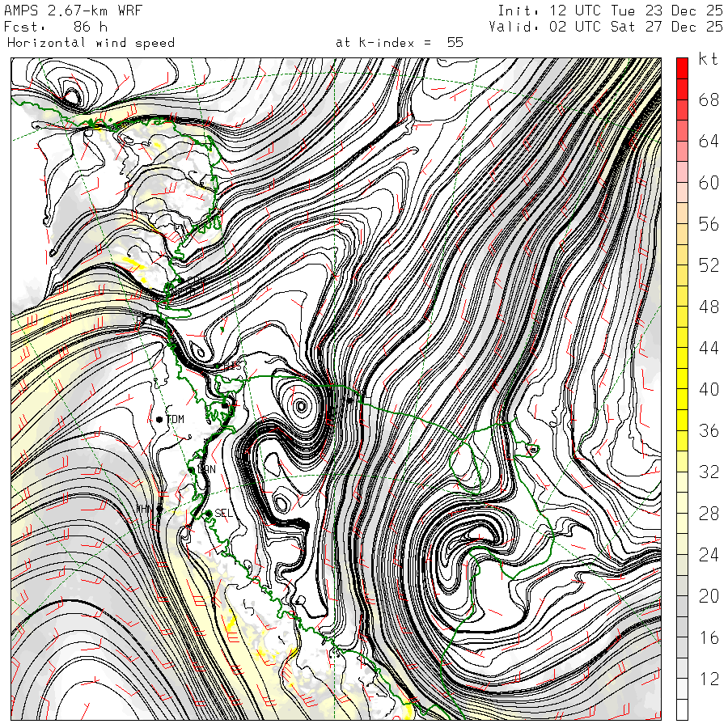Click the 'Horizontal wind speed' label

click(x=91, y=42)
